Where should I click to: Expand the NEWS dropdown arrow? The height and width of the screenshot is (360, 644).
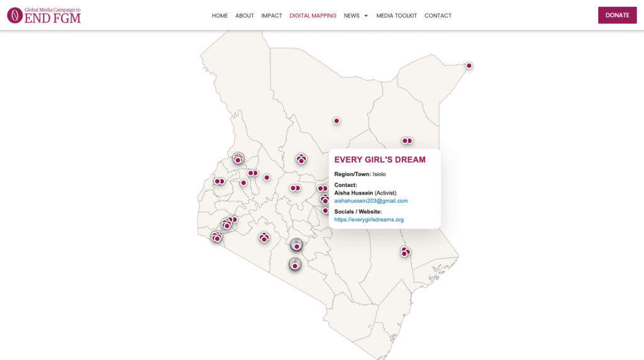[x=366, y=16]
